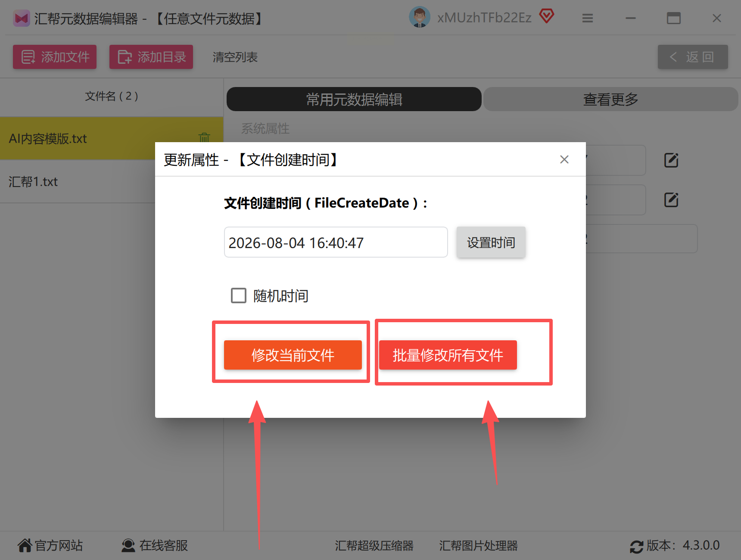Close the 更新属性 dialog
Screen dimensions: 741x560
pos(564,159)
